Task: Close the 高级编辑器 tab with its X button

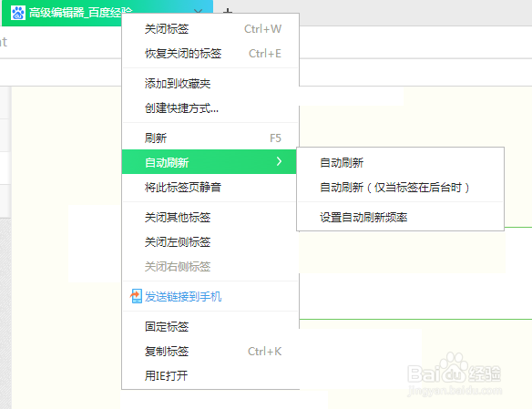Action: pyautogui.click(x=199, y=11)
